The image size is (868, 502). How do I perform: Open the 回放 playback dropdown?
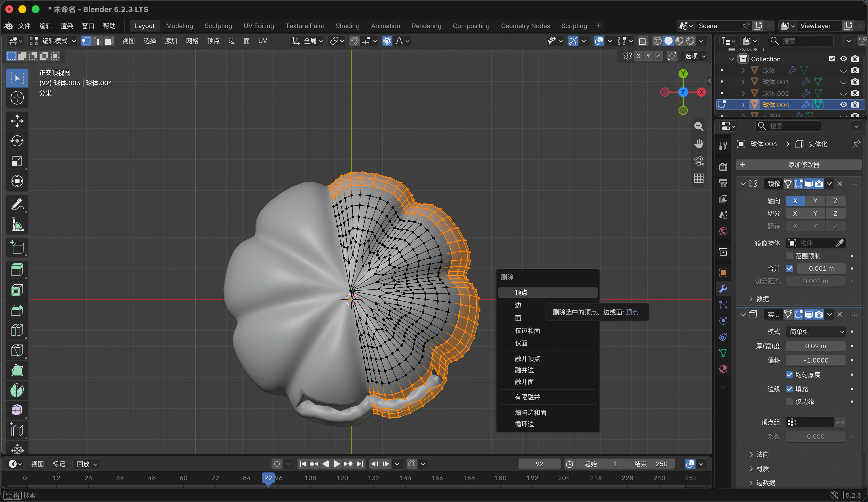[x=86, y=464]
